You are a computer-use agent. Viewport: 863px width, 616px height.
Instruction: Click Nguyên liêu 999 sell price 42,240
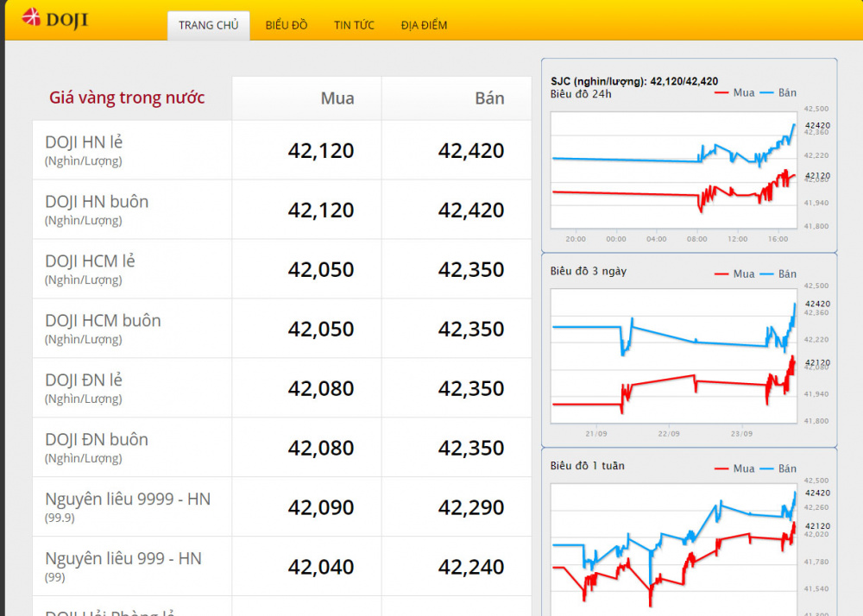coord(471,567)
